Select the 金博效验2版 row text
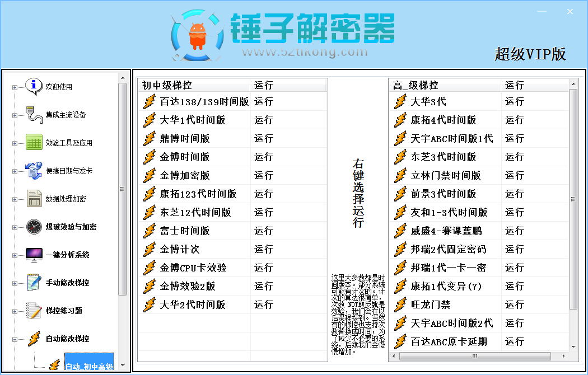588x375 pixels. (x=188, y=286)
